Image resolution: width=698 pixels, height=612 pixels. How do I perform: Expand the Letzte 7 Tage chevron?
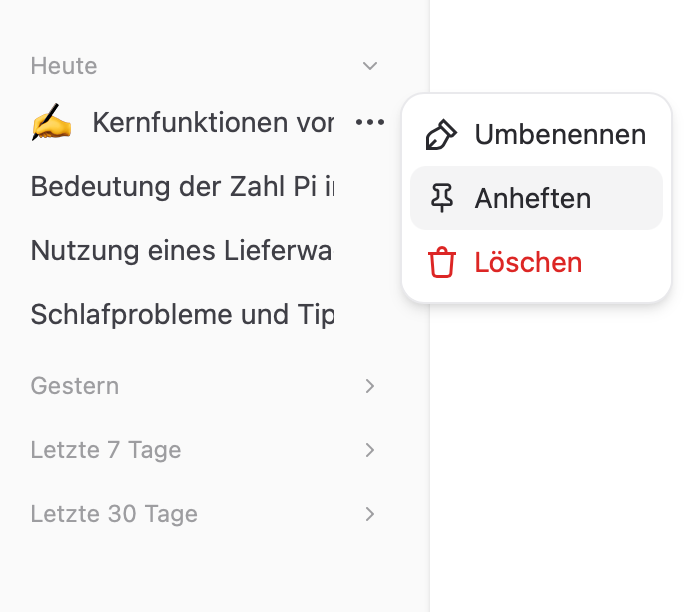tap(369, 450)
